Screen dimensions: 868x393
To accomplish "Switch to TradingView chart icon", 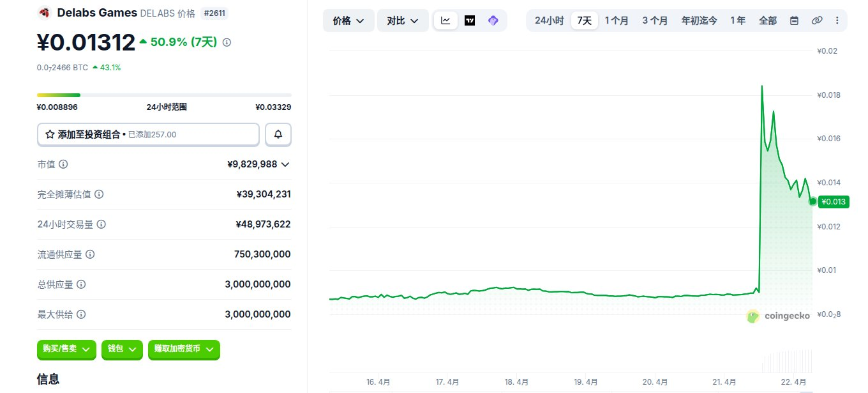I will pyautogui.click(x=470, y=20).
